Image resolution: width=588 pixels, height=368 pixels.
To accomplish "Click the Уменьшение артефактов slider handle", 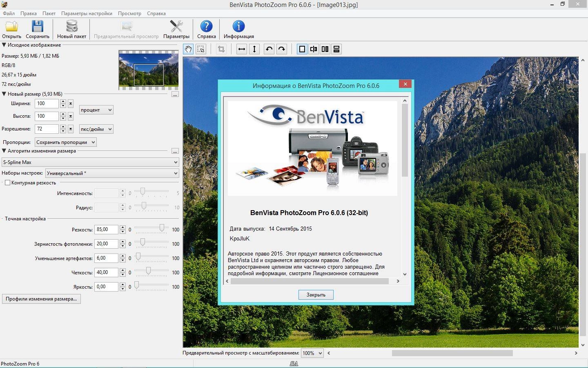I will [x=138, y=257].
